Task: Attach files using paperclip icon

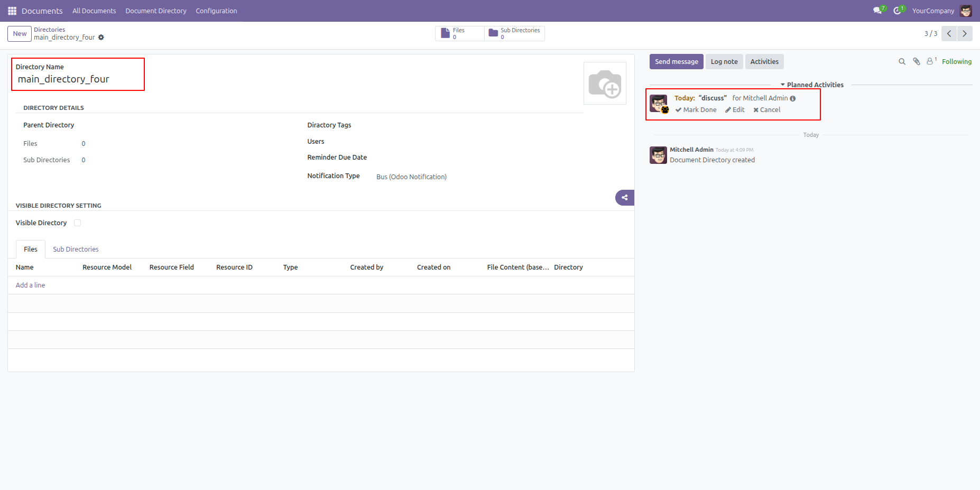Action: click(917, 62)
